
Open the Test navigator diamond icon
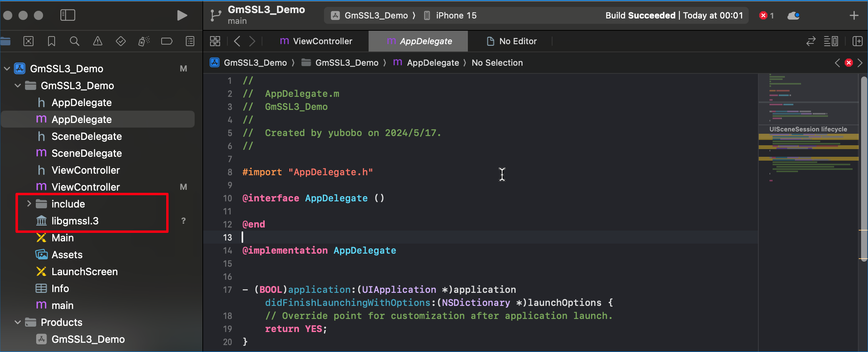click(x=121, y=41)
